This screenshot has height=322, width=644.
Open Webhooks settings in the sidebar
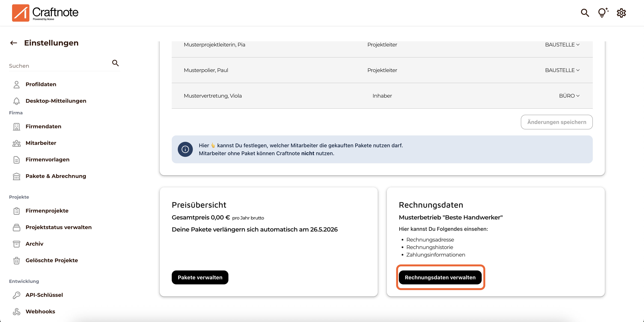pyautogui.click(x=40, y=311)
